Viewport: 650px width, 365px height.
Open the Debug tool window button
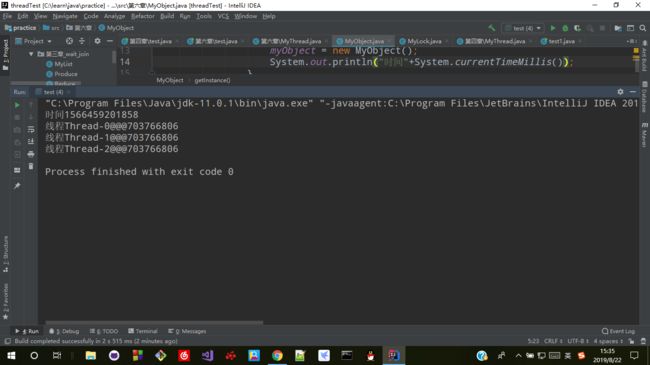click(64, 331)
